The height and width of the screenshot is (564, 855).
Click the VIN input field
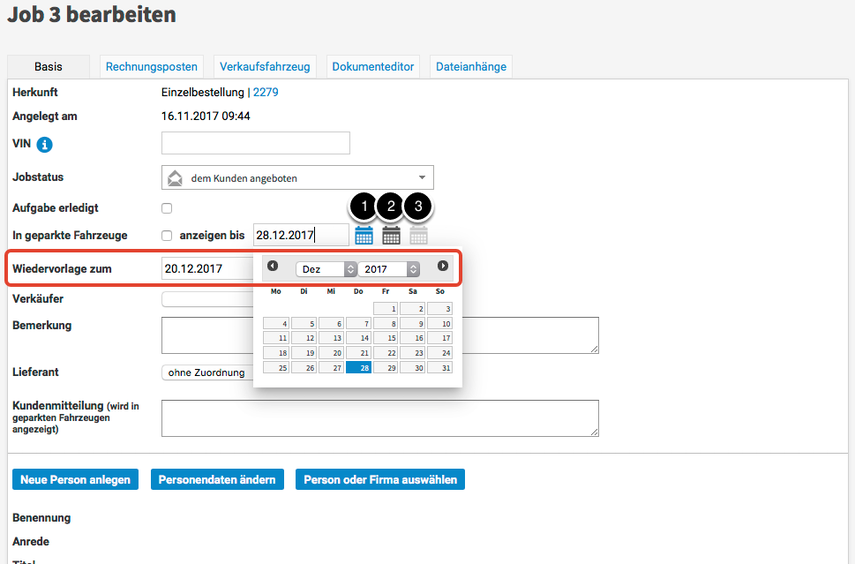[255, 143]
